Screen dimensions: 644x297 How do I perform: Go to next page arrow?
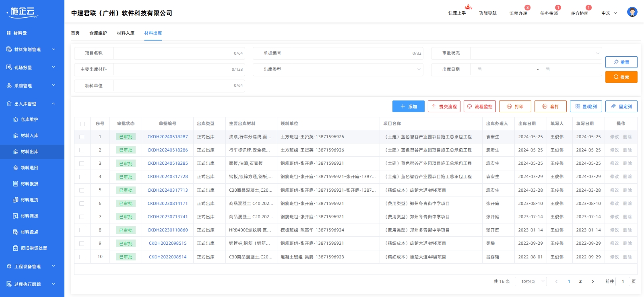pos(592,281)
